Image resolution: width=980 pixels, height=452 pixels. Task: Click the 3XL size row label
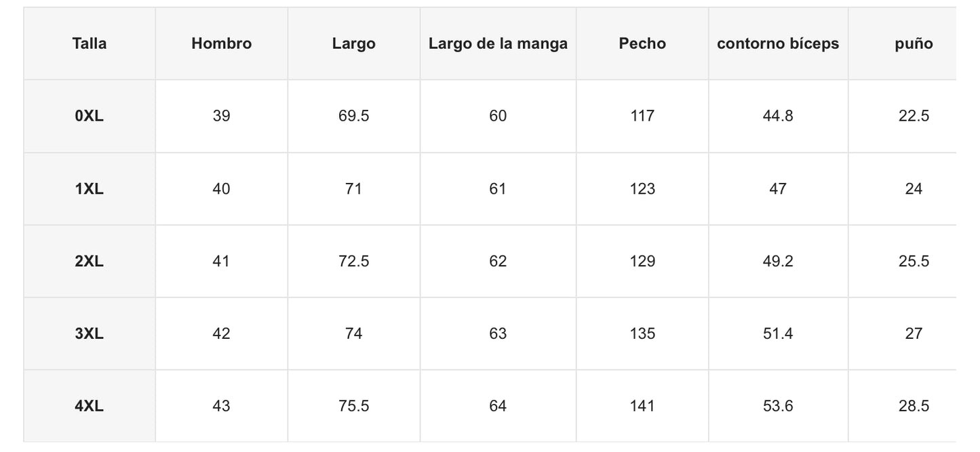tap(90, 333)
